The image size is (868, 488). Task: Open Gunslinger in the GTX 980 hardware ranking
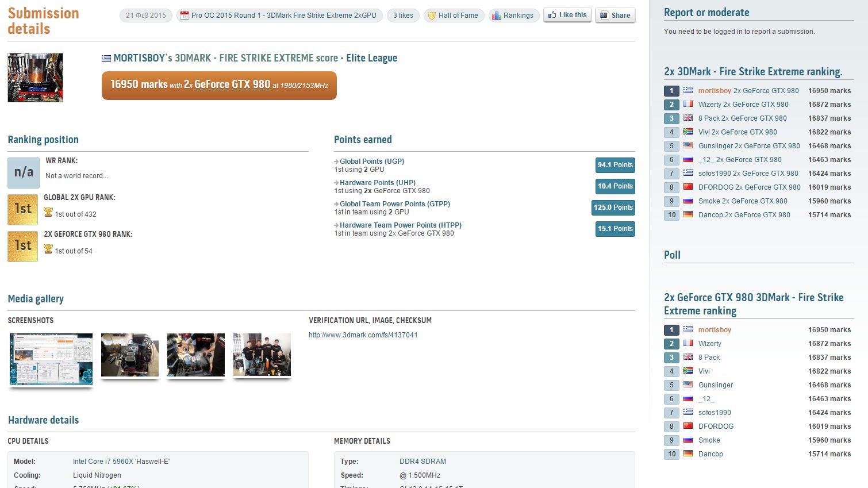pos(716,385)
